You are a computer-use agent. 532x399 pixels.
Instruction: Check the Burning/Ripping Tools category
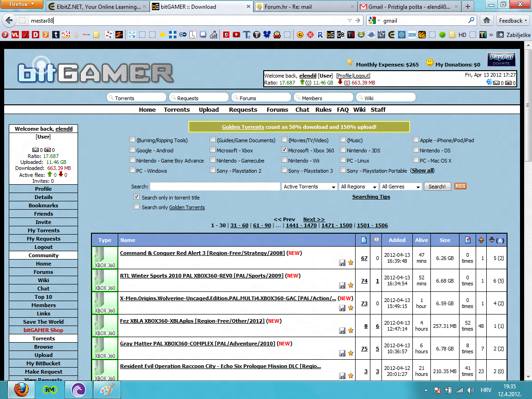133,139
